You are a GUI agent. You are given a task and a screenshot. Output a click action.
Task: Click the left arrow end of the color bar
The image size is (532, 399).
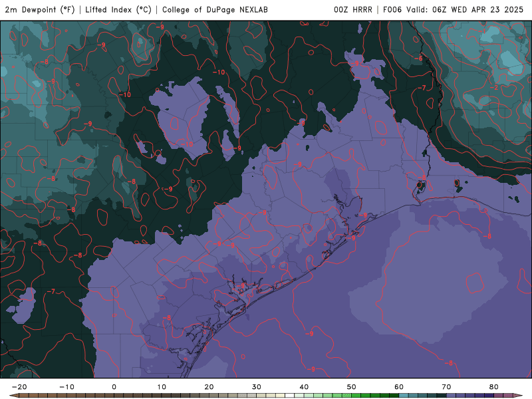tap(13, 396)
